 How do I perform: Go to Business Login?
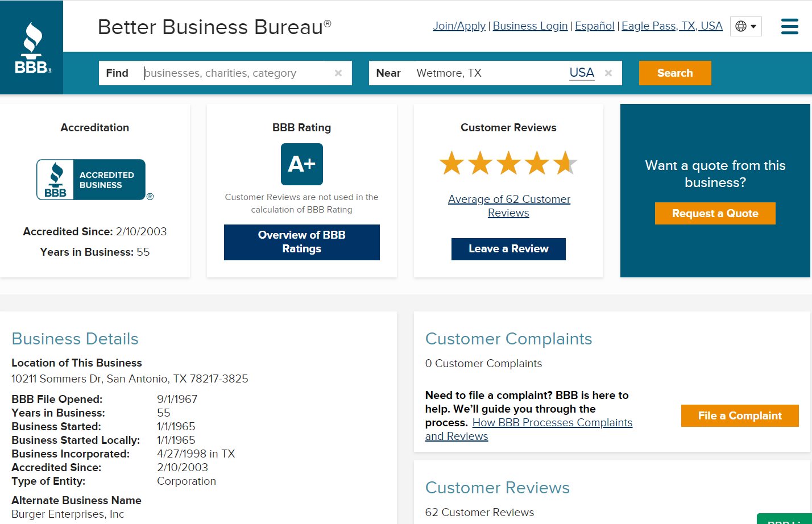coord(530,26)
